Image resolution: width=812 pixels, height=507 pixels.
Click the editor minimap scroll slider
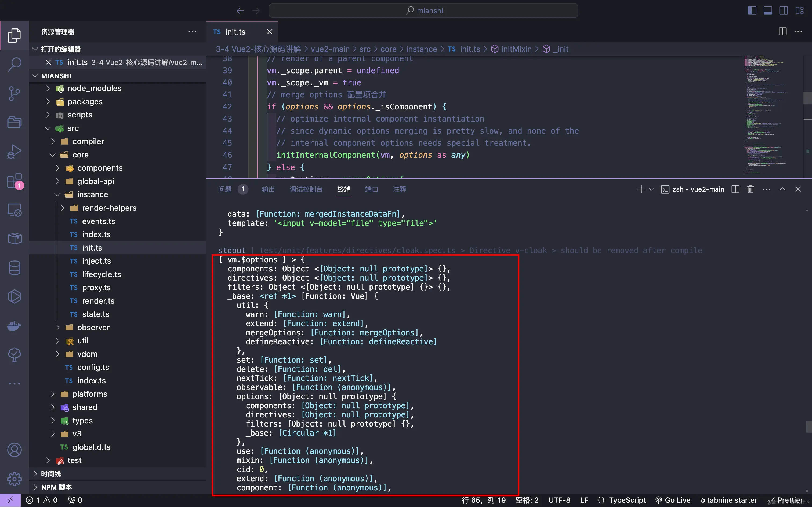pyautogui.click(x=807, y=98)
